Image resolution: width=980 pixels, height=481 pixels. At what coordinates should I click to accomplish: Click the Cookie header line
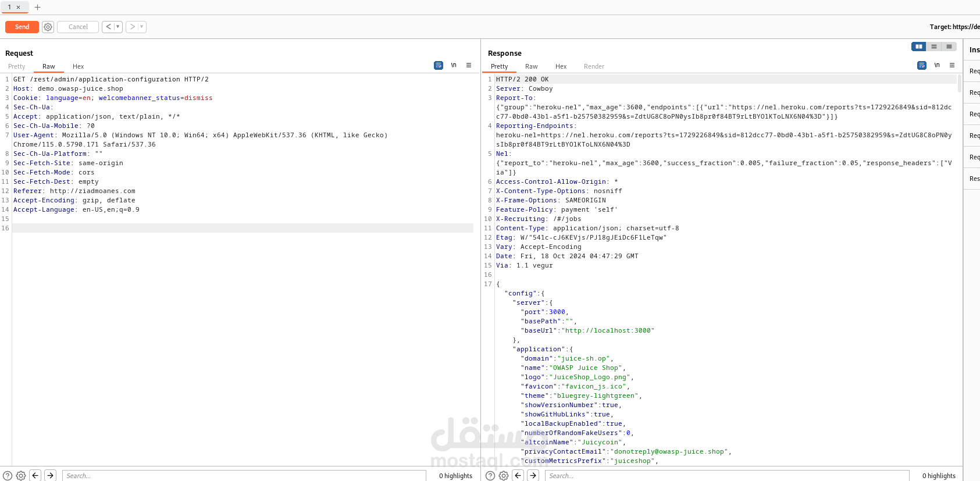coord(113,98)
